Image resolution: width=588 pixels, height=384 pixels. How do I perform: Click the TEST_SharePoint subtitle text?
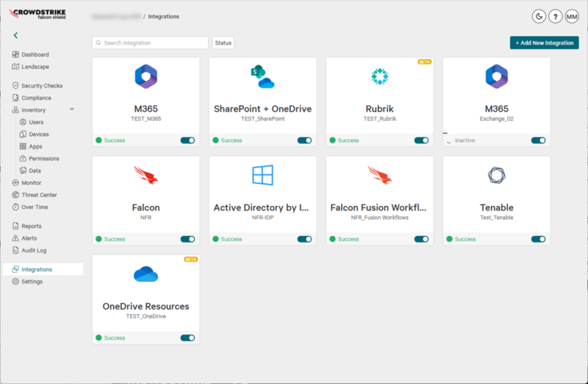[x=262, y=118]
